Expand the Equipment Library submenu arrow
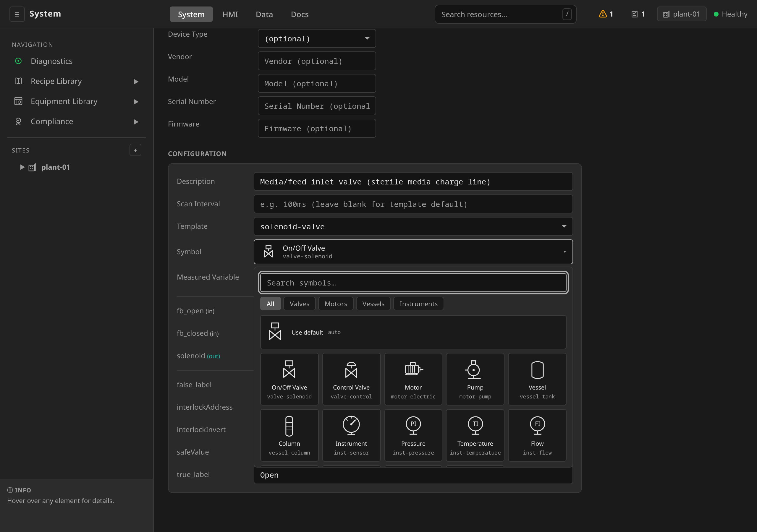This screenshot has height=532, width=757. 136,101
